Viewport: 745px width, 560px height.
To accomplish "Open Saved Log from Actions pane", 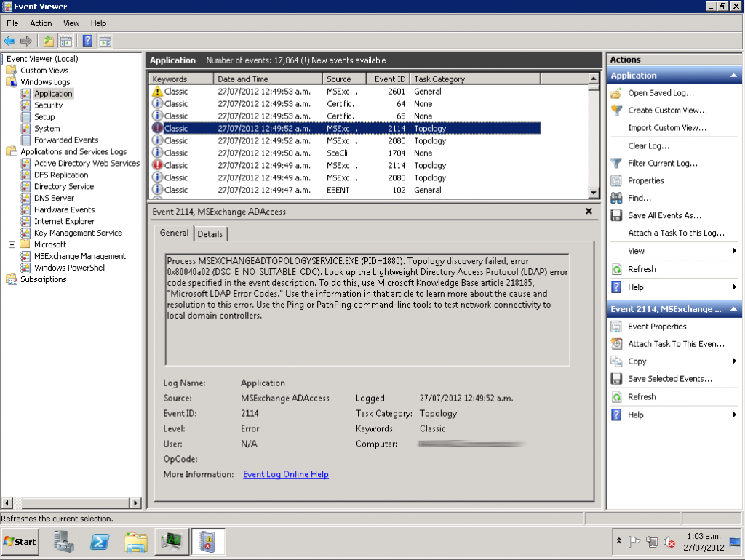I will coord(660,92).
